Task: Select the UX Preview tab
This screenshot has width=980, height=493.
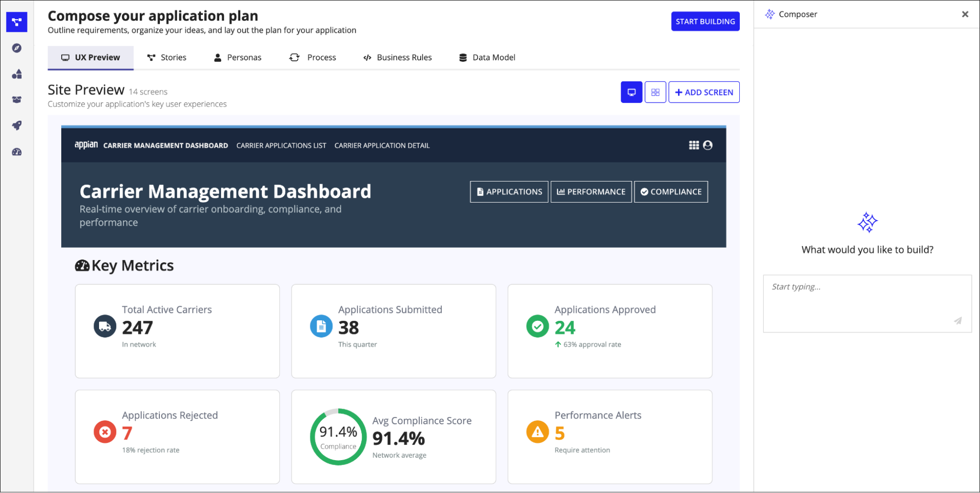Action: pos(91,57)
